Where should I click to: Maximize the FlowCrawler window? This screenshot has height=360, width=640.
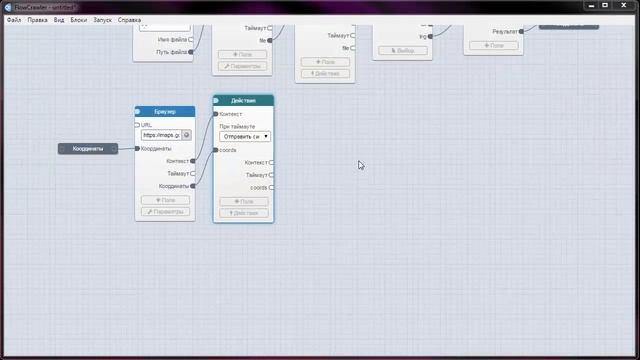pos(605,5)
